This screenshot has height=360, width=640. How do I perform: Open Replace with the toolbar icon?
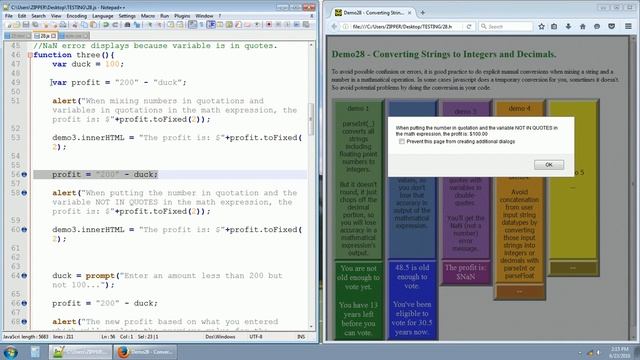[x=137, y=25]
